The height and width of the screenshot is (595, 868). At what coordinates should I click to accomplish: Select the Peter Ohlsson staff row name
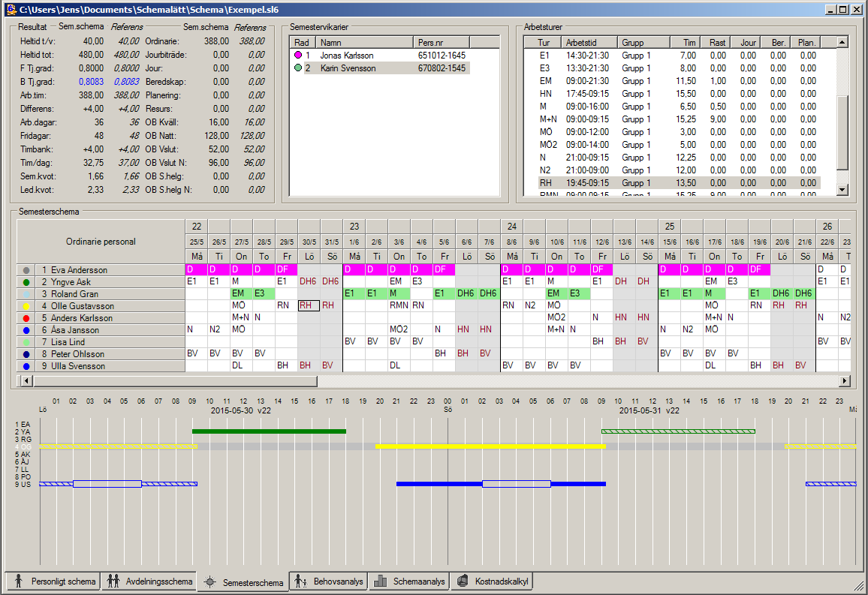77,354
